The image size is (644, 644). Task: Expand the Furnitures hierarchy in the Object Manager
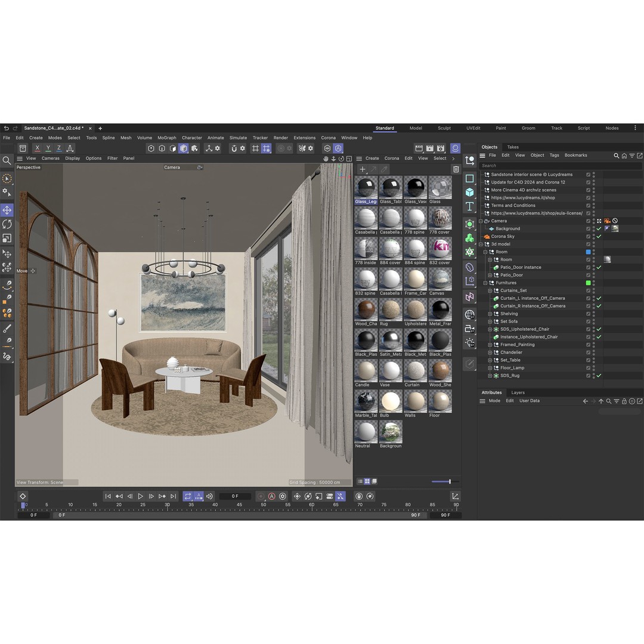(x=486, y=283)
